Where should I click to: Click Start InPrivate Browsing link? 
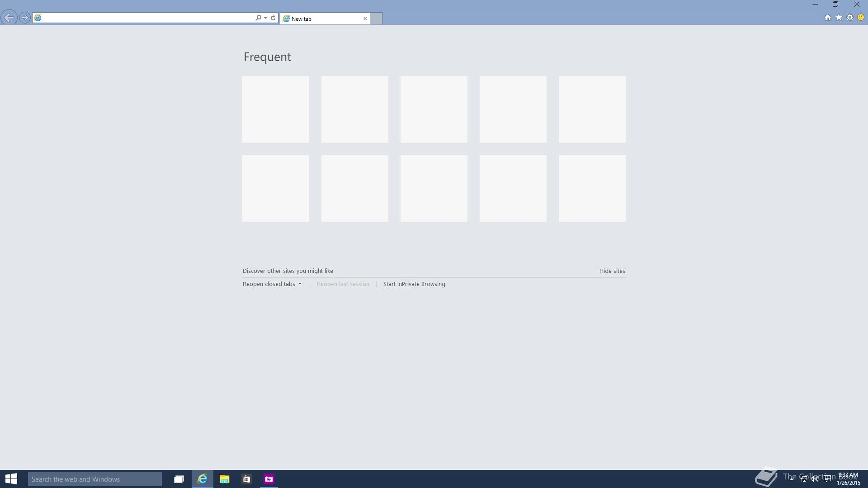414,284
